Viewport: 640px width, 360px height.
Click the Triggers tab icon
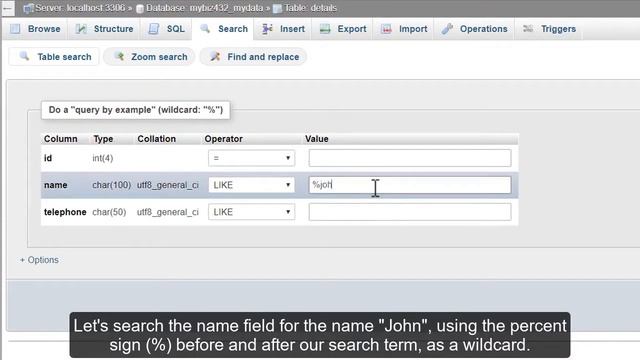528,29
